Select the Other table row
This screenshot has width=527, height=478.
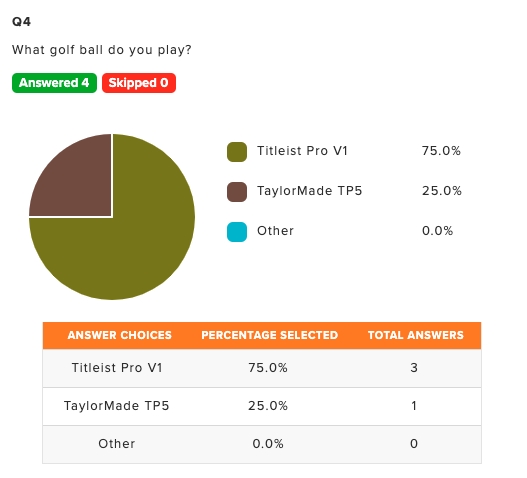[x=262, y=444]
